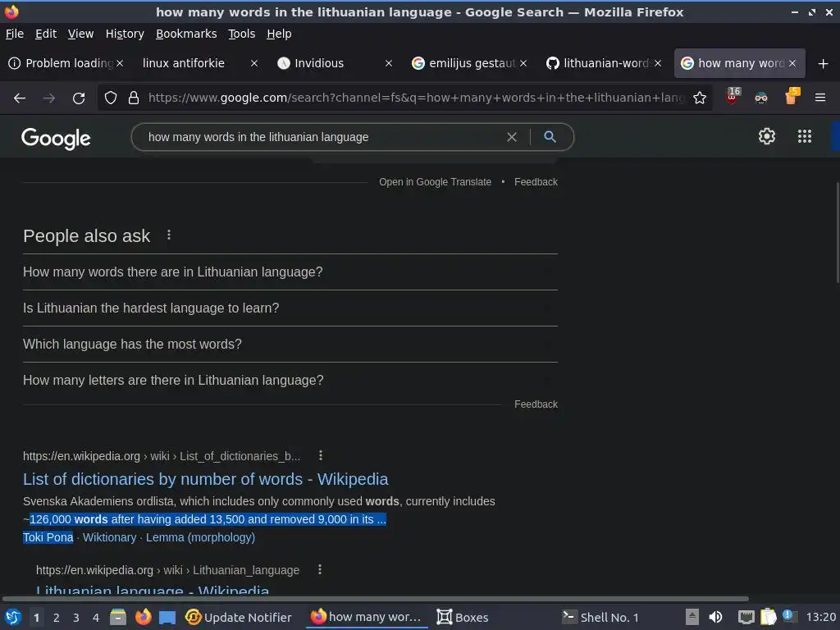Open the 'Lemma (morphology)' sublink
Screen dimensions: 840x630
[x=200, y=537]
